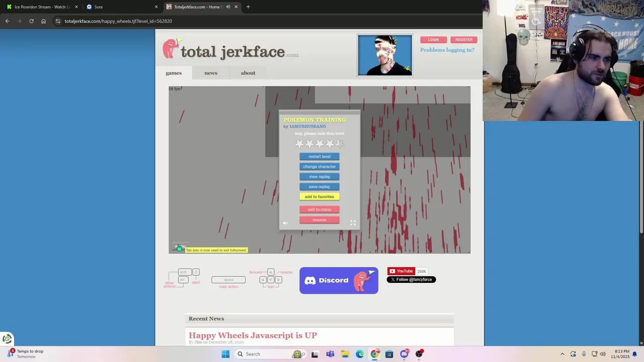The width and height of the screenshot is (644, 362).
Task: Exit to menu from pause screen
Action: tap(319, 209)
